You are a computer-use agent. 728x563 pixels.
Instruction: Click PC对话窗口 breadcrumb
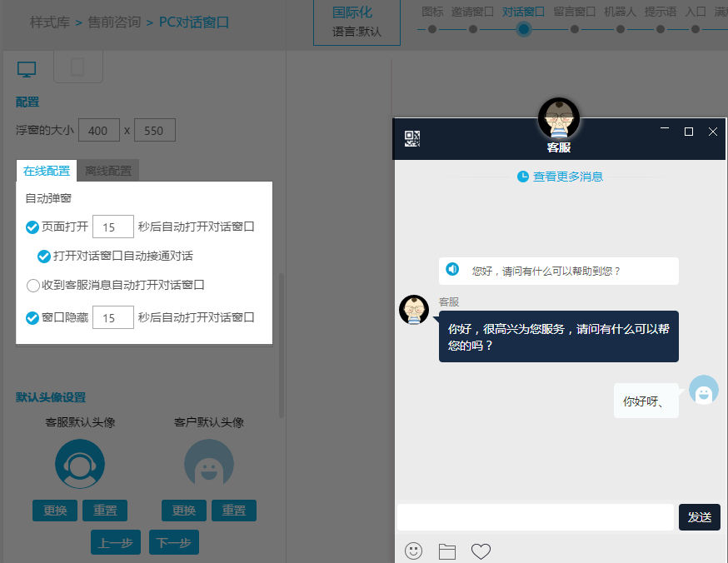193,22
